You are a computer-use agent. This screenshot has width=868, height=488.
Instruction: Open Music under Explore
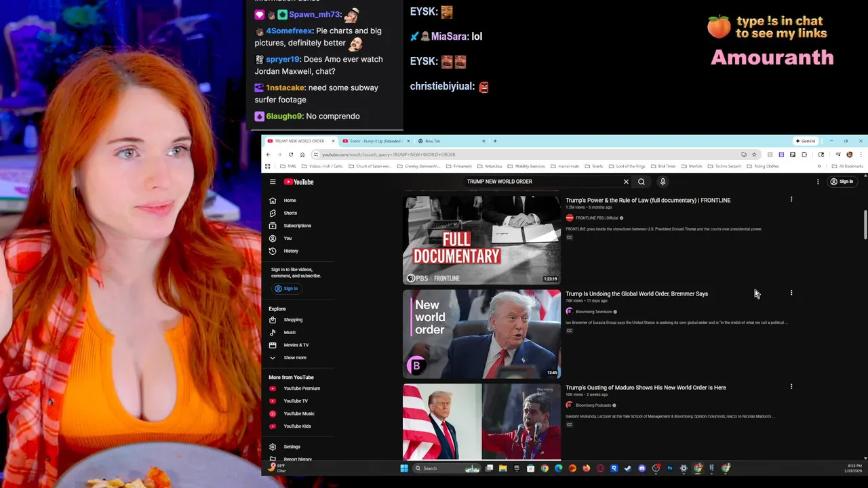pos(290,332)
